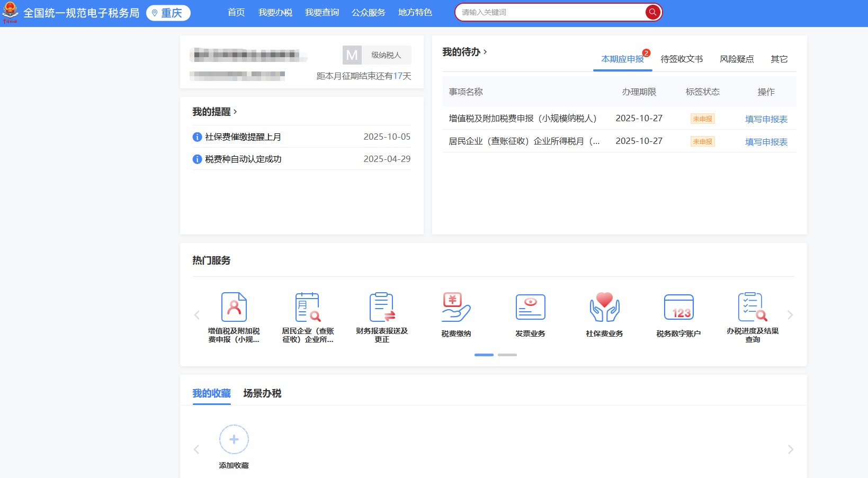The image size is (868, 478).
Task: Select the first carousel page indicator
Action: point(484,355)
